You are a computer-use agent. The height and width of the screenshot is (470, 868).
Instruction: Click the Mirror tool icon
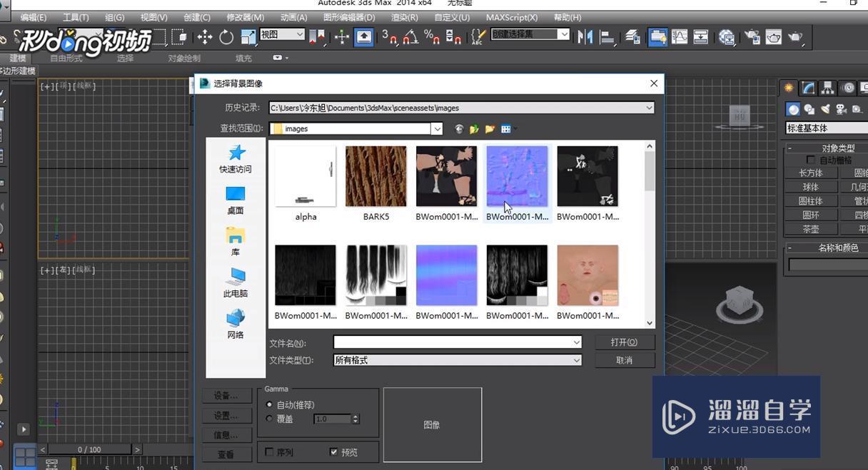pyautogui.click(x=584, y=36)
